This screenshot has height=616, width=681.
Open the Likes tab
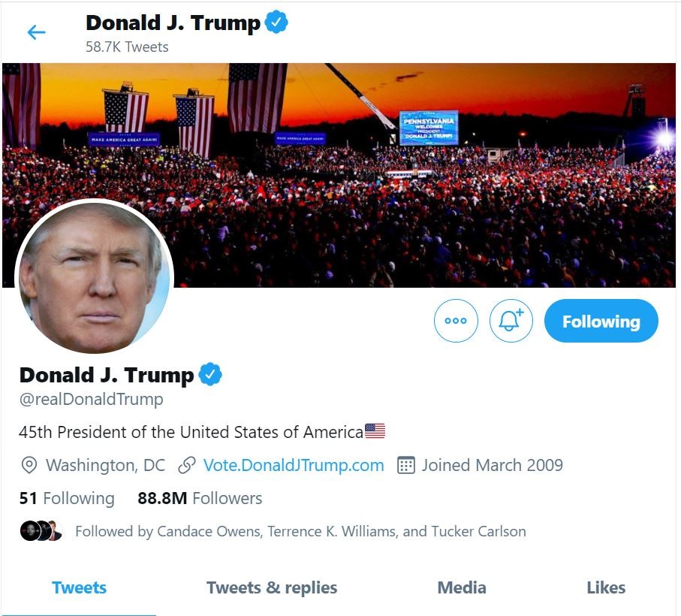606,587
